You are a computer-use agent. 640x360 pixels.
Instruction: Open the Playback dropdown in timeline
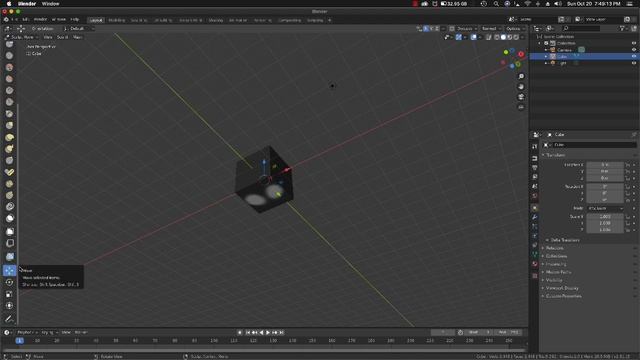(x=27, y=333)
